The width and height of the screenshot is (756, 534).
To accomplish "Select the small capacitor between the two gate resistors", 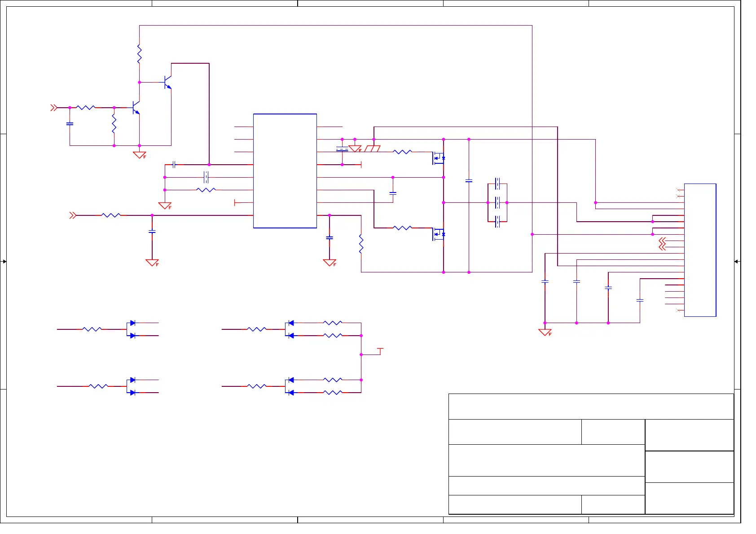I will click(x=393, y=193).
